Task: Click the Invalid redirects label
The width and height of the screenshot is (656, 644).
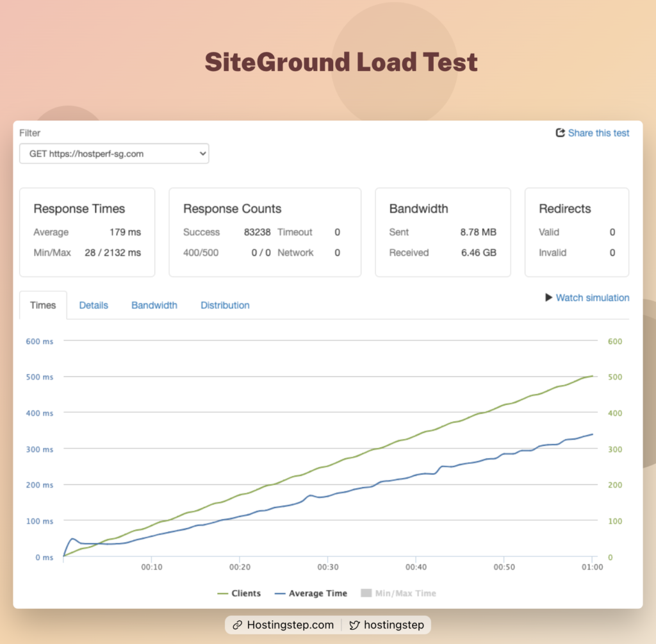Action: pos(552,252)
